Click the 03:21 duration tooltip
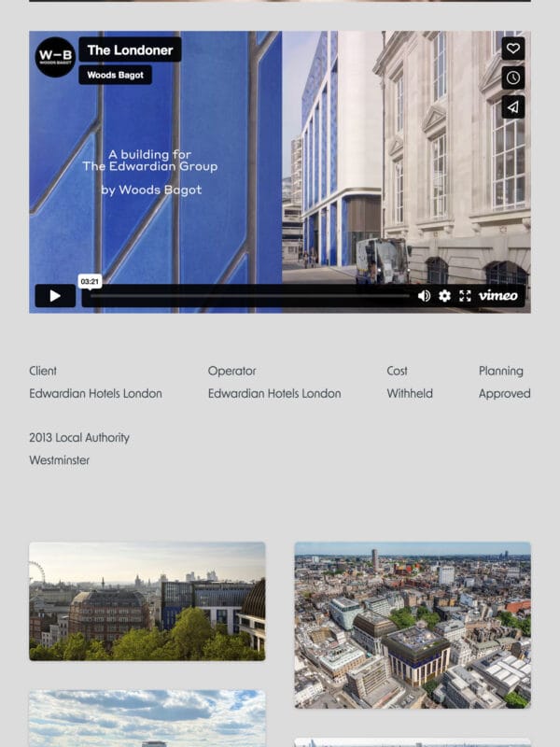Image resolution: width=560 pixels, height=747 pixels. [x=90, y=282]
